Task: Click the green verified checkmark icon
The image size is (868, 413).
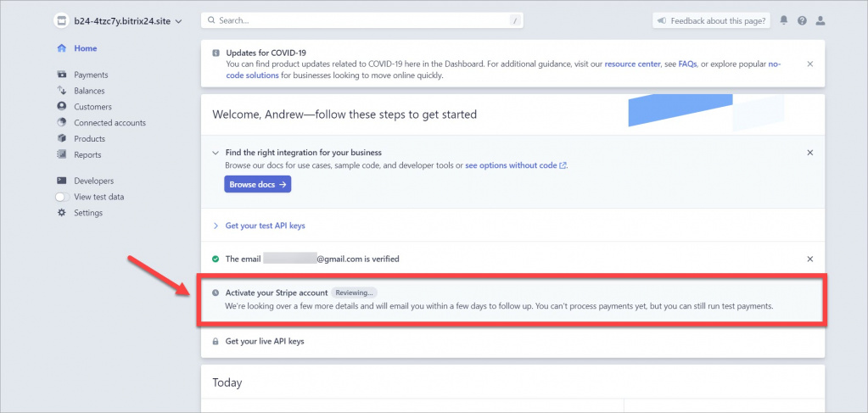Action: (x=216, y=259)
